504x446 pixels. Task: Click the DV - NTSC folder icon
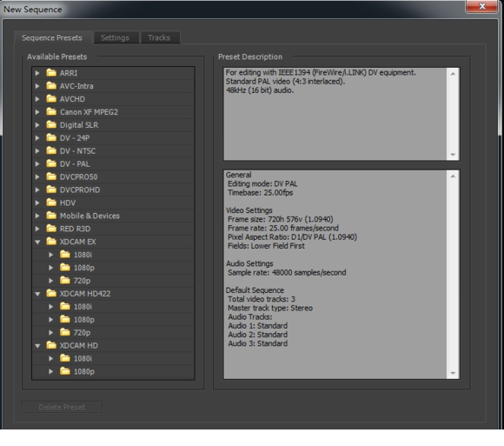point(51,150)
